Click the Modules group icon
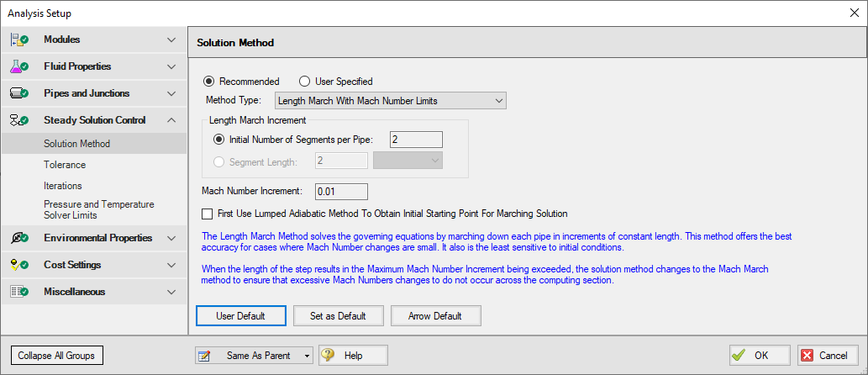 click(x=18, y=40)
